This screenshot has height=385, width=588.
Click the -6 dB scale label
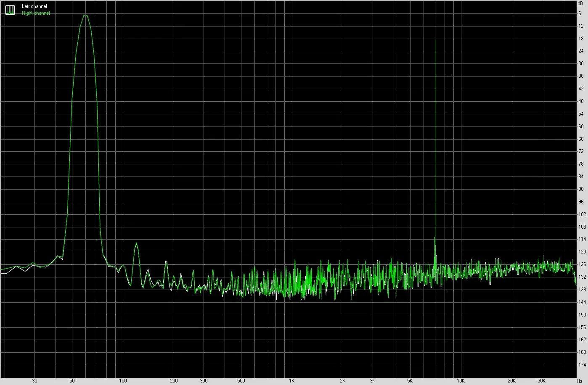point(580,13)
